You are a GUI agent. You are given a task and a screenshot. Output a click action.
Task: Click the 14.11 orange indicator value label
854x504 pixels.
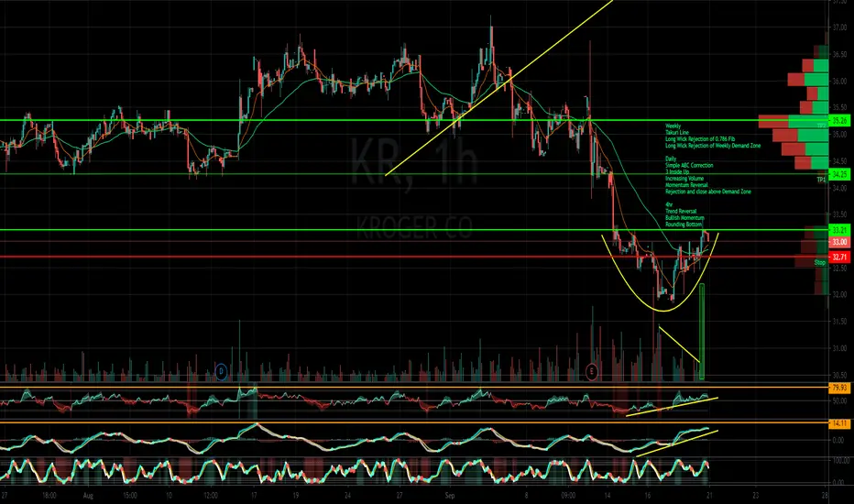[838, 422]
